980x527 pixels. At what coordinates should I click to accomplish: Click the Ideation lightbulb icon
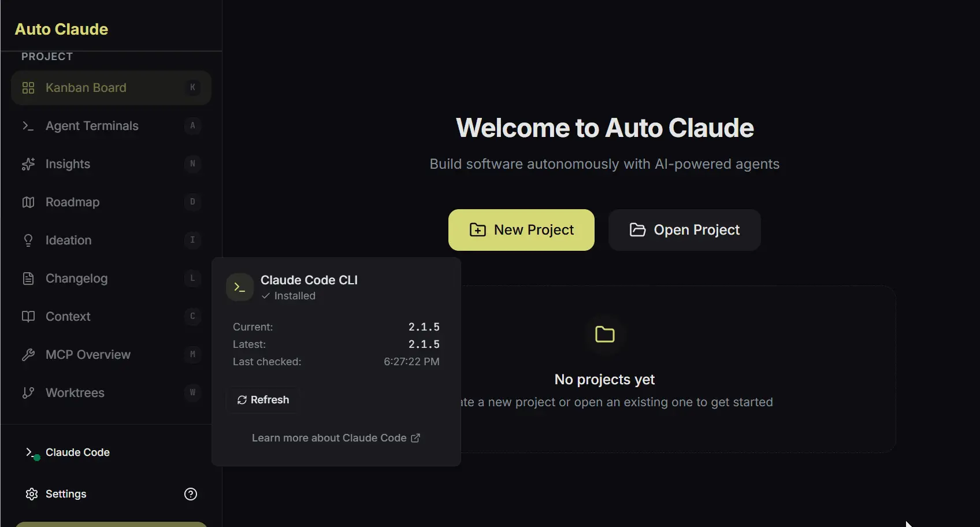[x=28, y=240]
